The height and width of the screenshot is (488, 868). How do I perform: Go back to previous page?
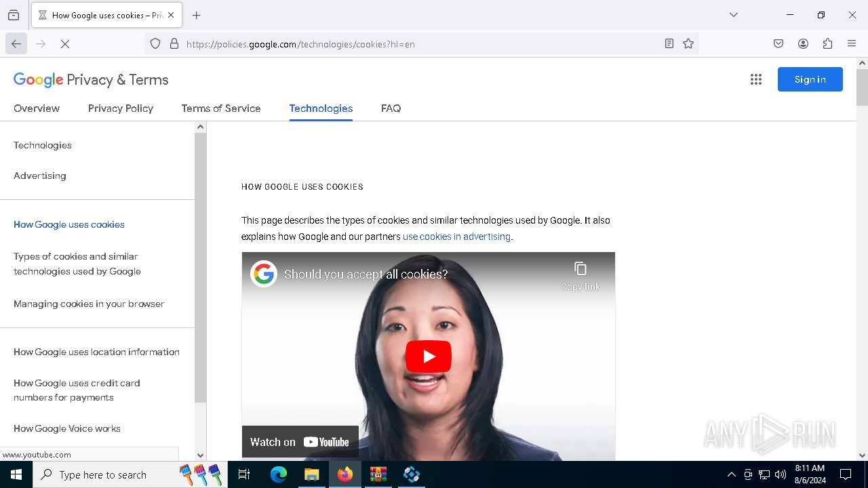click(16, 44)
